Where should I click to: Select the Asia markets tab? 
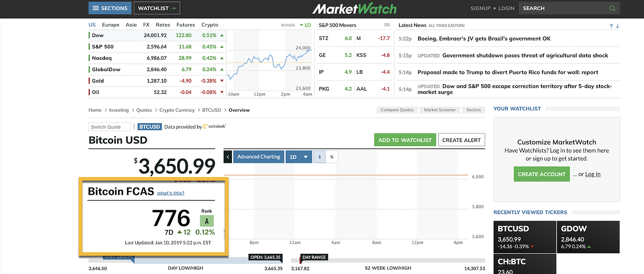click(x=131, y=25)
